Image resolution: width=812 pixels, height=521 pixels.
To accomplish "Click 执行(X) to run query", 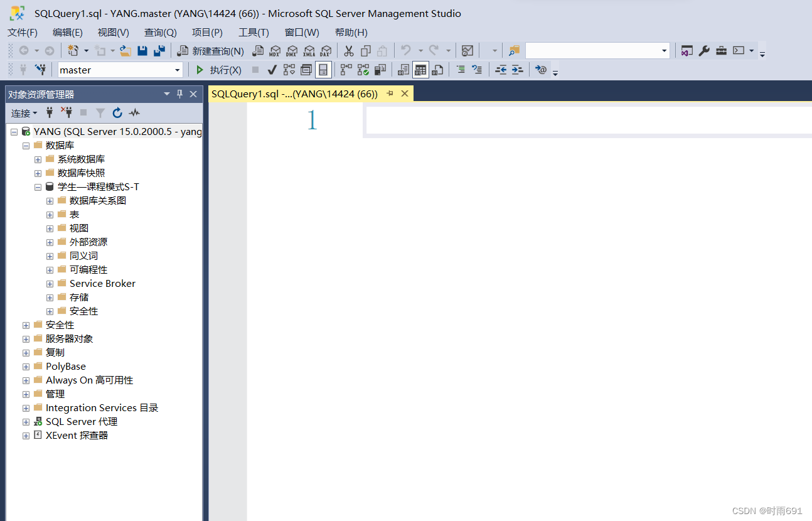I will [219, 70].
